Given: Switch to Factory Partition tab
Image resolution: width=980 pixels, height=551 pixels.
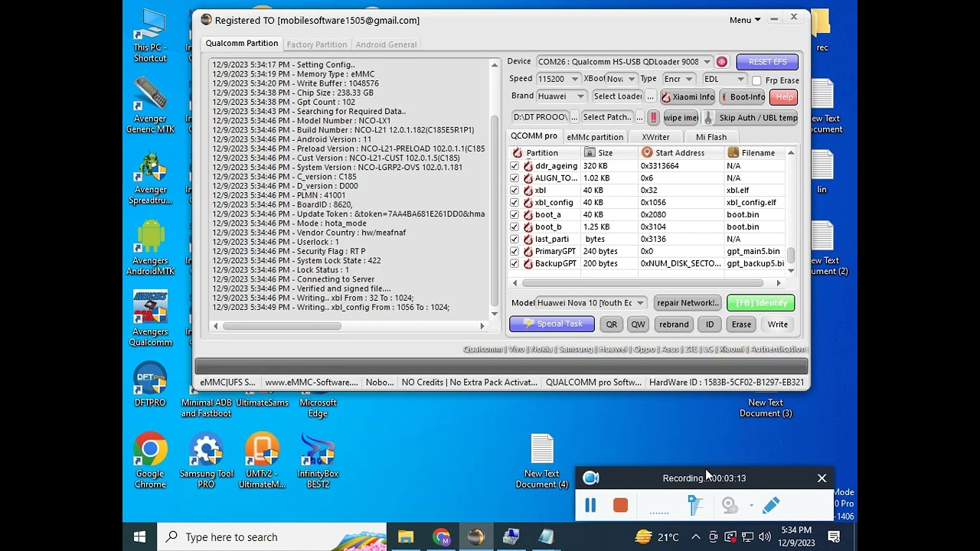Looking at the screenshot, I should point(316,44).
